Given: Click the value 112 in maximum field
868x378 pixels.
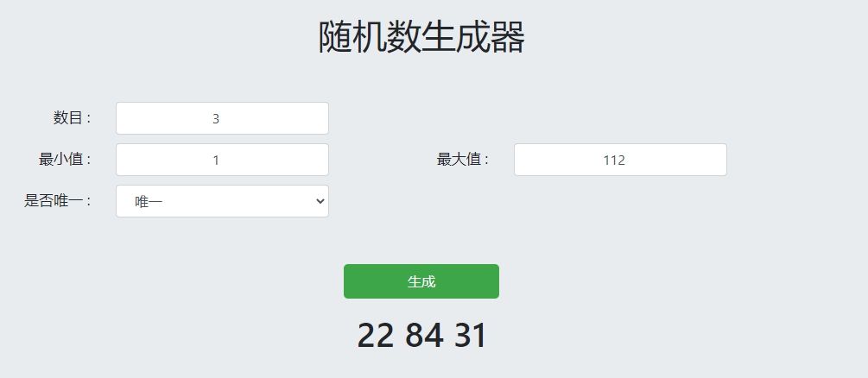Looking at the screenshot, I should click(x=615, y=161).
